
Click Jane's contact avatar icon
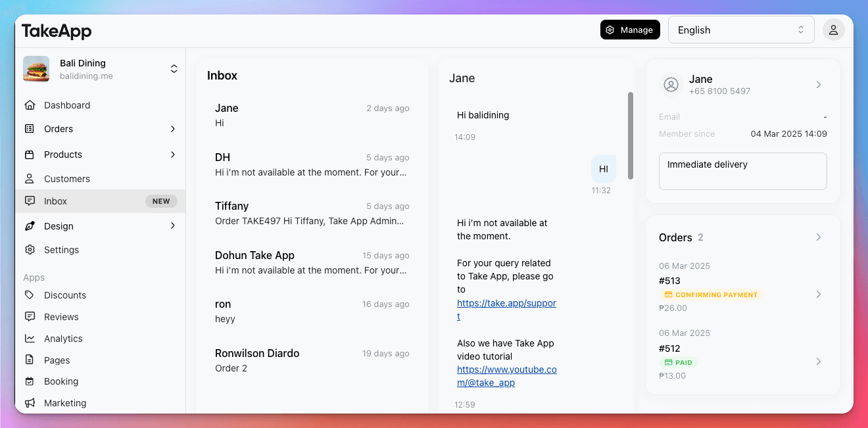[x=671, y=85]
